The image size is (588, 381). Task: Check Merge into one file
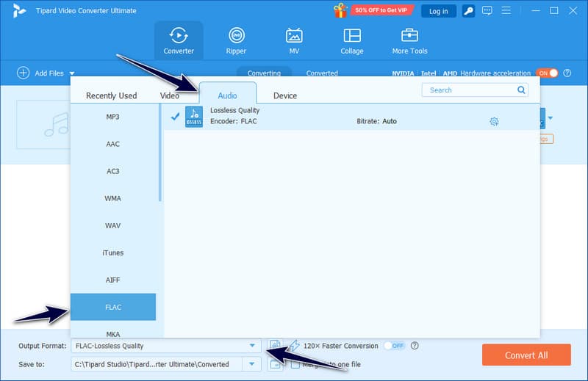(x=295, y=364)
